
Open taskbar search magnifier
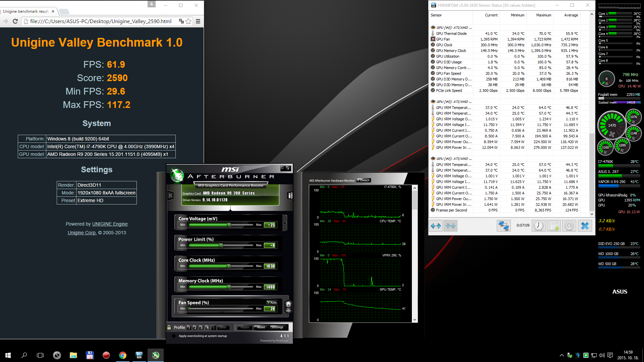click(x=24, y=355)
